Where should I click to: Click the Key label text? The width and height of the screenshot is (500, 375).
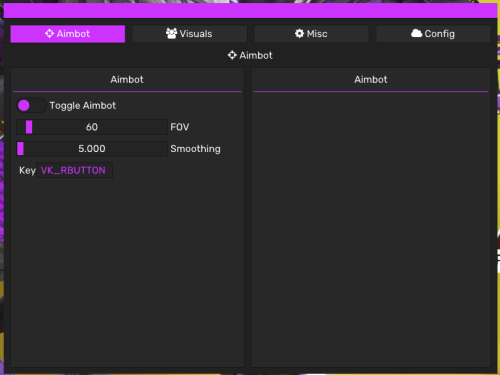click(x=27, y=170)
